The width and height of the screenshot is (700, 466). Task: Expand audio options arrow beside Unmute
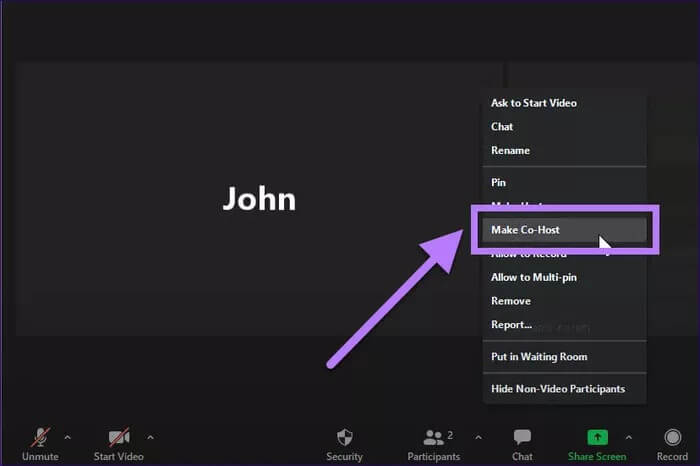click(67, 437)
